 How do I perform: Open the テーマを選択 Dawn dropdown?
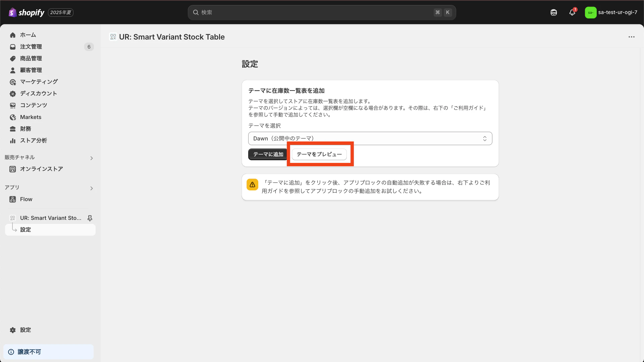point(370,138)
